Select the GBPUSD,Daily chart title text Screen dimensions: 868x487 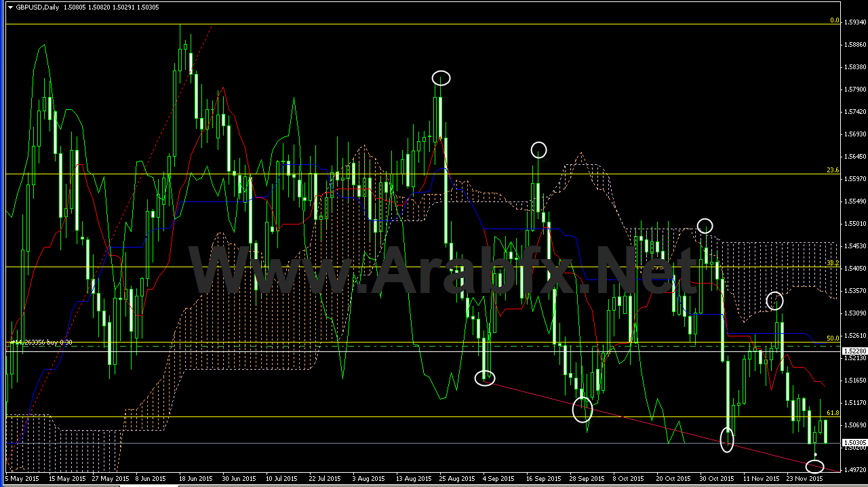pos(37,7)
